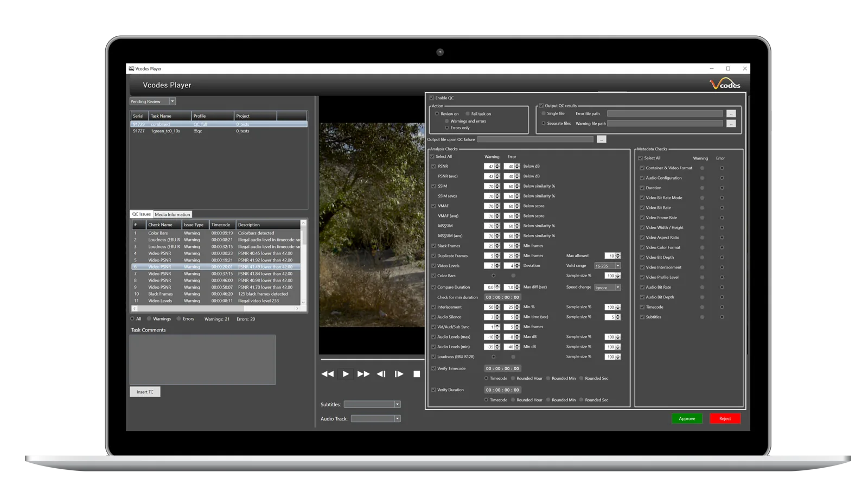Click the QC issues list scroll-left arrow

point(135,309)
